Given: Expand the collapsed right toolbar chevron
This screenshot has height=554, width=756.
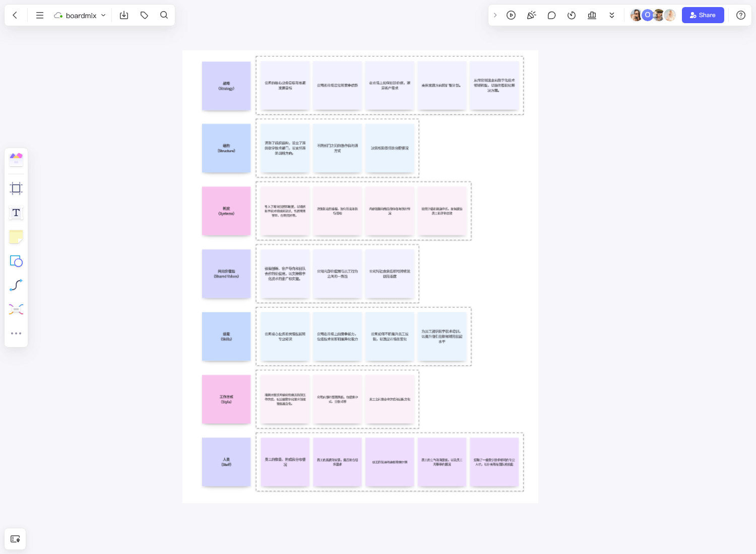Looking at the screenshot, I should coord(495,15).
